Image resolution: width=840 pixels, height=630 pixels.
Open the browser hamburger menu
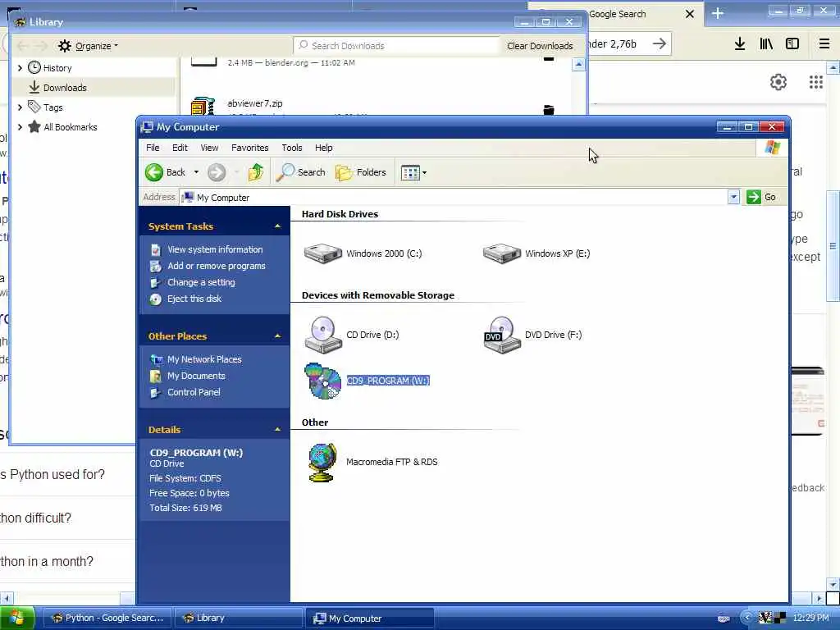coord(824,44)
